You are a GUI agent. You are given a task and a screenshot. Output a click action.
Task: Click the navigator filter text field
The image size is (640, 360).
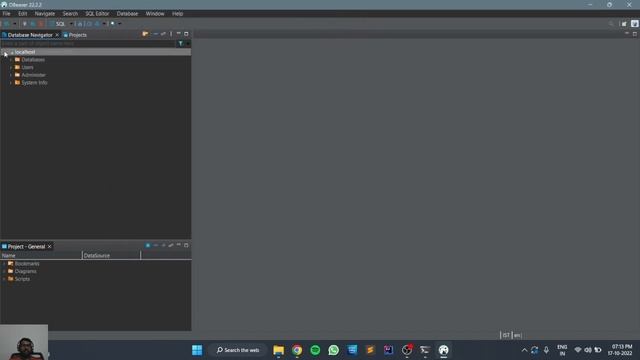click(x=88, y=43)
